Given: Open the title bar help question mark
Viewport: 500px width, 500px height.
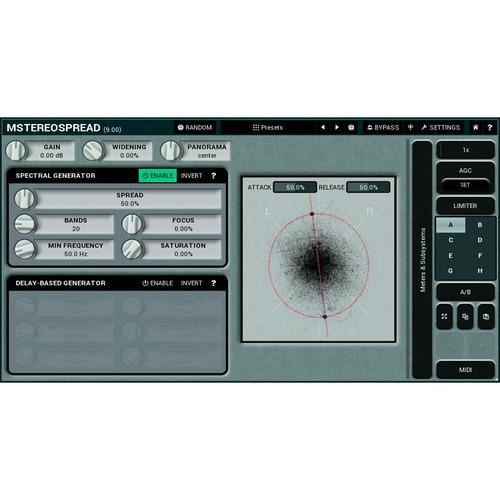Looking at the screenshot, I should point(490,127).
